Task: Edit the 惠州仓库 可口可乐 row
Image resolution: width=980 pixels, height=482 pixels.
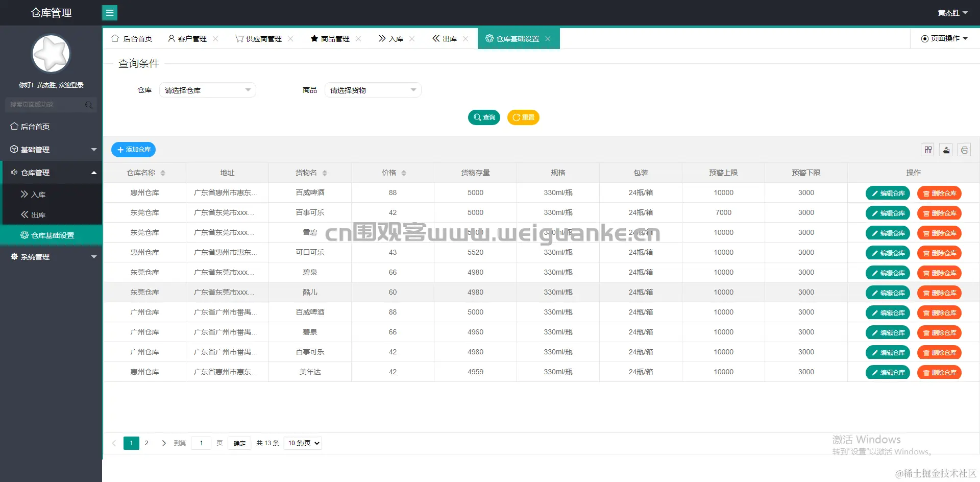Action: click(x=888, y=253)
